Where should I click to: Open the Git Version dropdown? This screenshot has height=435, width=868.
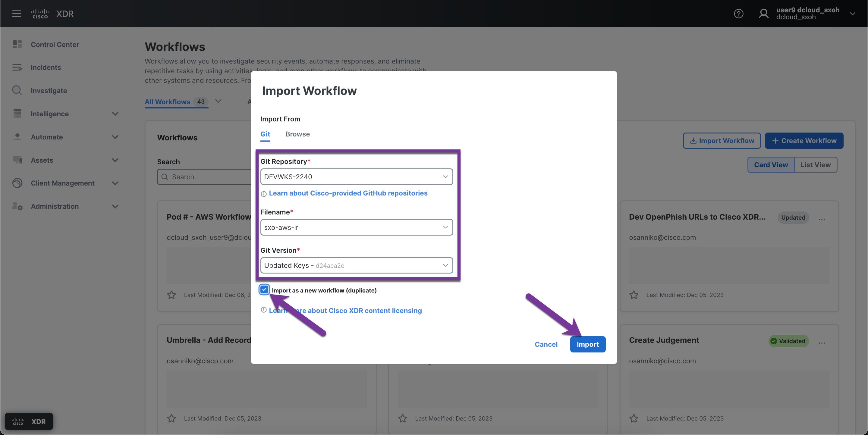pyautogui.click(x=357, y=265)
